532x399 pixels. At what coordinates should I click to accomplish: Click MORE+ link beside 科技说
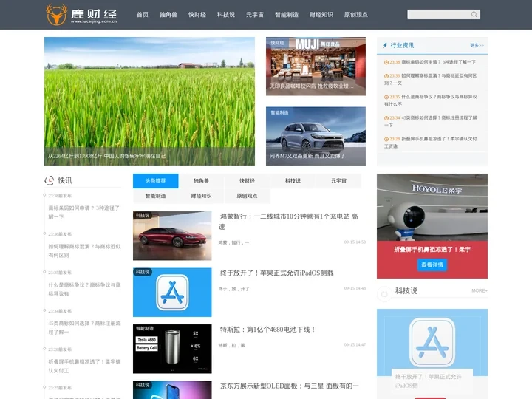click(x=479, y=291)
